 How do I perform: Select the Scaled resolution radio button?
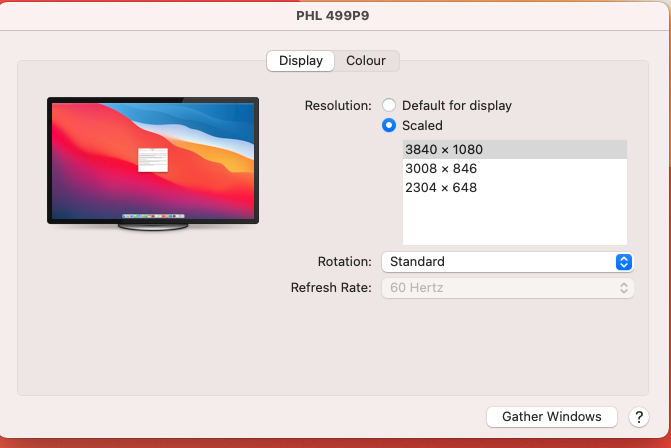point(389,125)
